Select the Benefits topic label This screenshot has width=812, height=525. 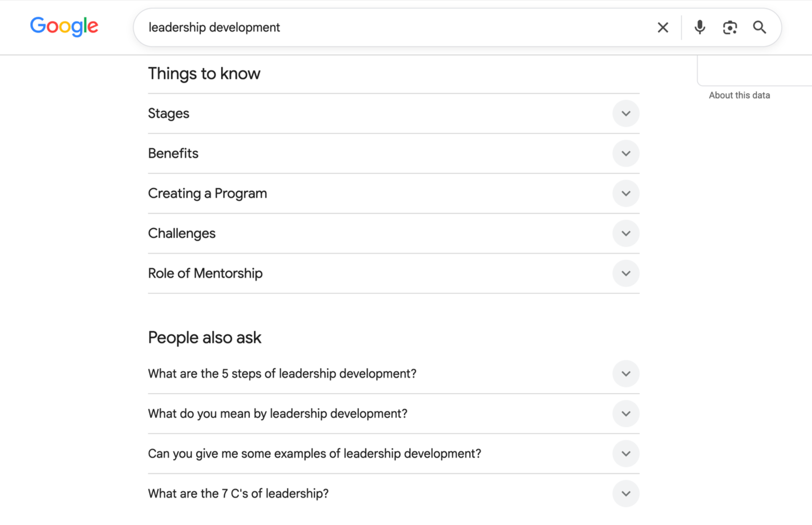click(x=173, y=153)
